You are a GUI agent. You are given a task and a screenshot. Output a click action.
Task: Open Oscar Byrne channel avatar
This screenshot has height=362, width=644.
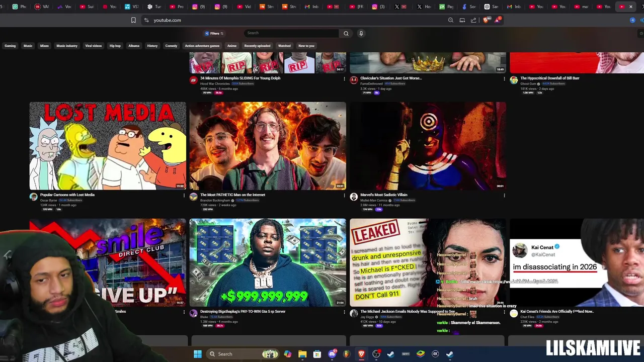pos(33,197)
